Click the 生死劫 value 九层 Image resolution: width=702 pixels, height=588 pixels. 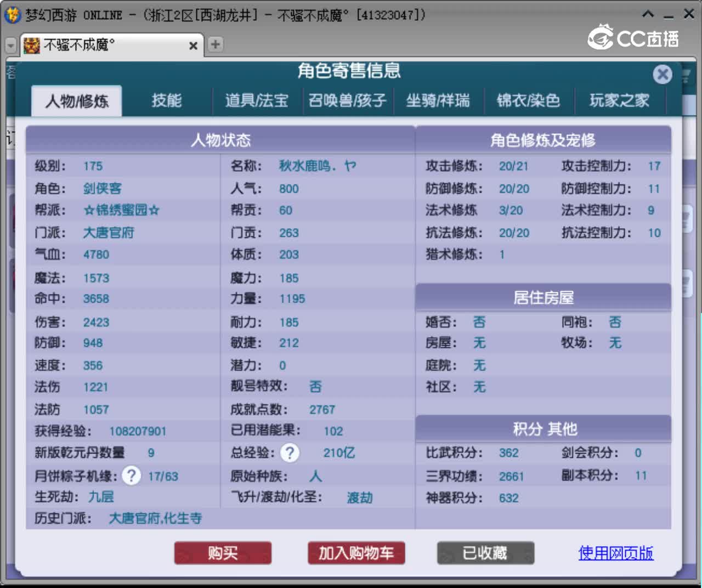click(x=101, y=496)
